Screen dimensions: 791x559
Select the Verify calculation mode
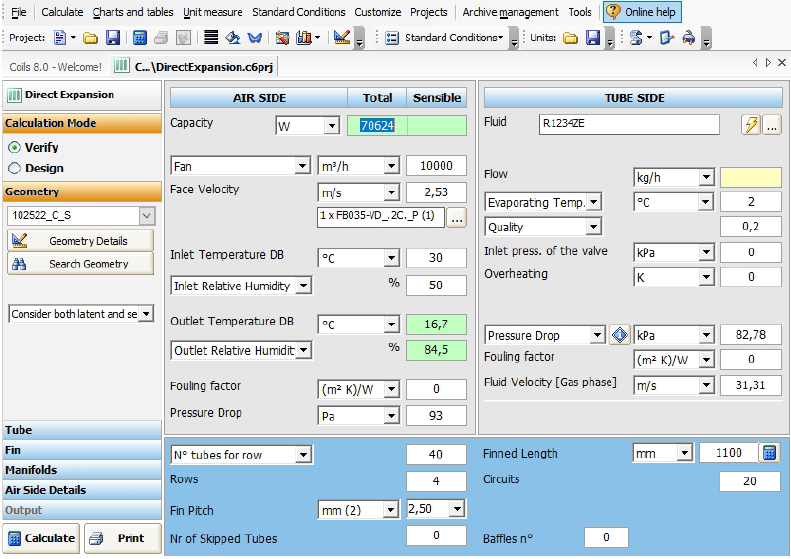point(15,147)
